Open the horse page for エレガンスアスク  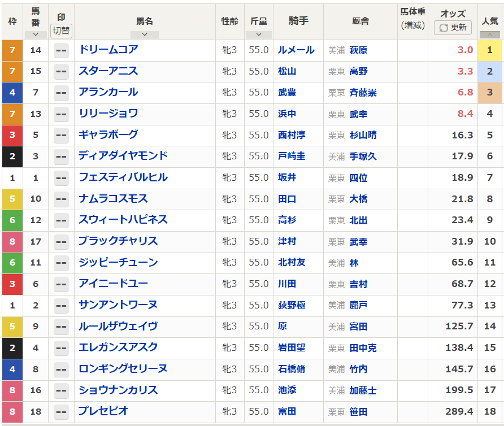point(118,347)
